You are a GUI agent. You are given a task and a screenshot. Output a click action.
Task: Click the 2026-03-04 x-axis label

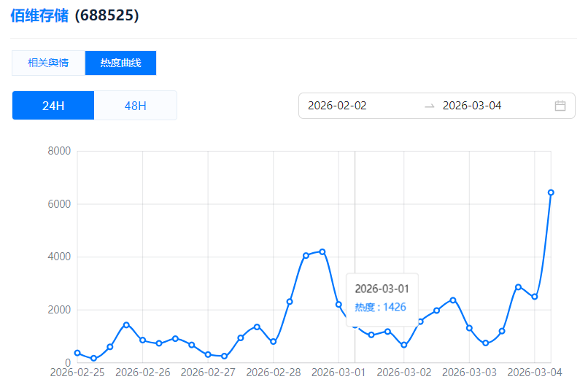click(x=535, y=373)
